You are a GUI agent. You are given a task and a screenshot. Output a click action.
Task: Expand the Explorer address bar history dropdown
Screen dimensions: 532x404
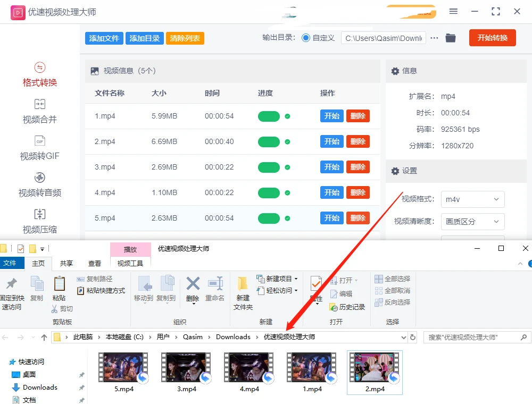[403, 337]
